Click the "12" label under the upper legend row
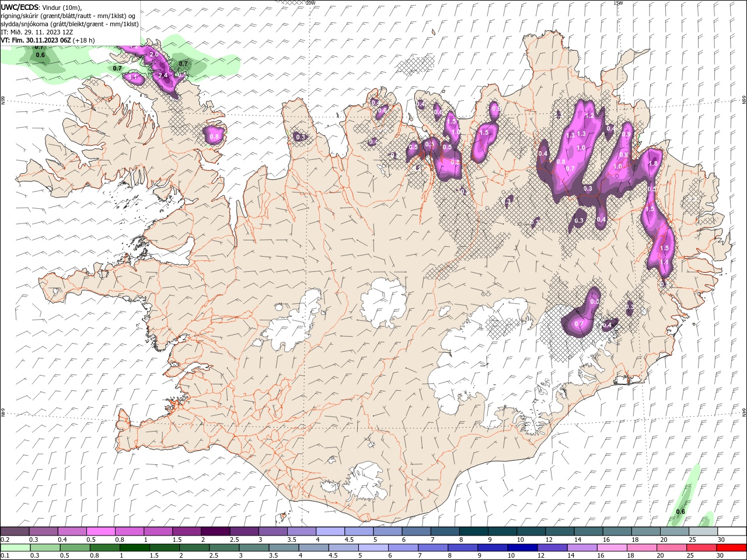747x560 pixels. coord(549,540)
